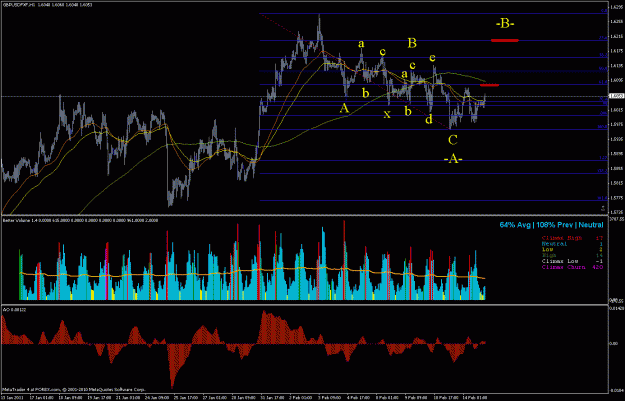
Task: Click the red 'Climax High 17' legend entry
Action: pyautogui.click(x=572, y=238)
